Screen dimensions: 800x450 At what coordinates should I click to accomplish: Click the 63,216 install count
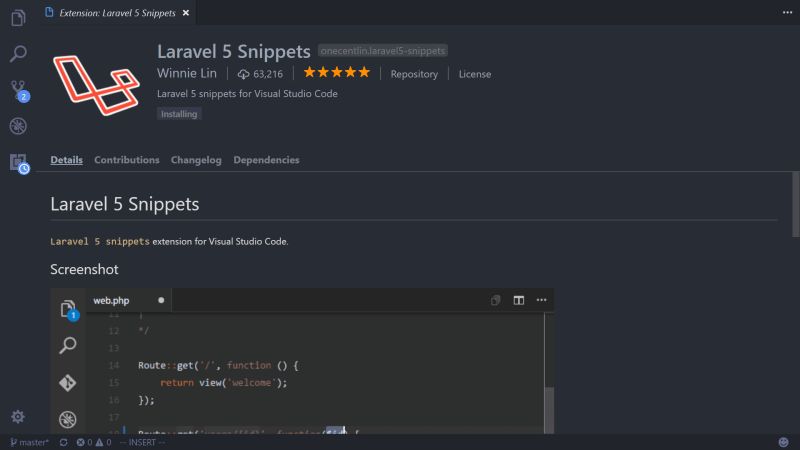pos(260,74)
